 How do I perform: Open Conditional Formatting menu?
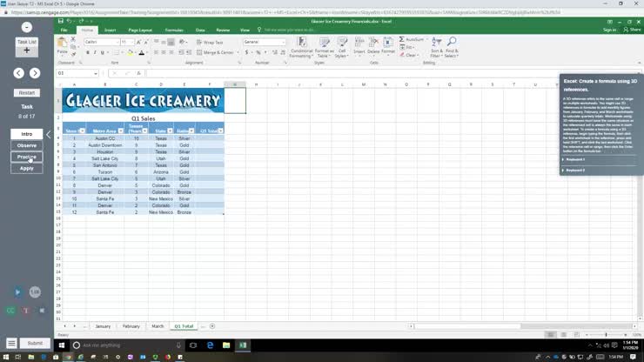301,47
